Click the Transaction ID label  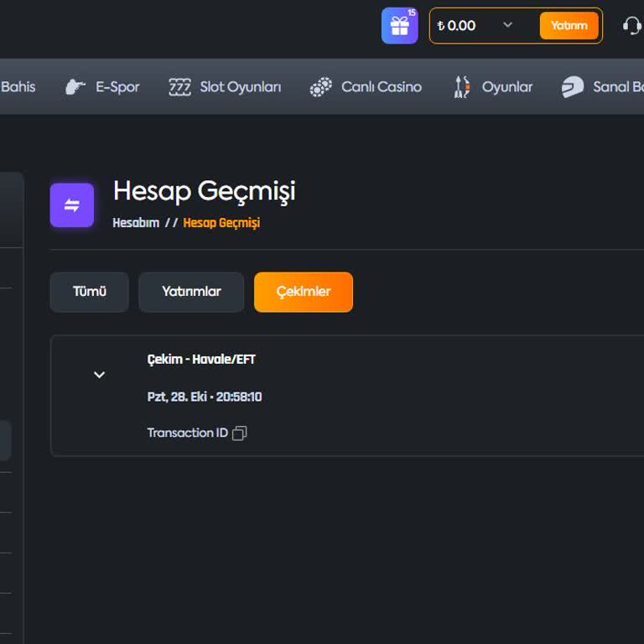[188, 433]
